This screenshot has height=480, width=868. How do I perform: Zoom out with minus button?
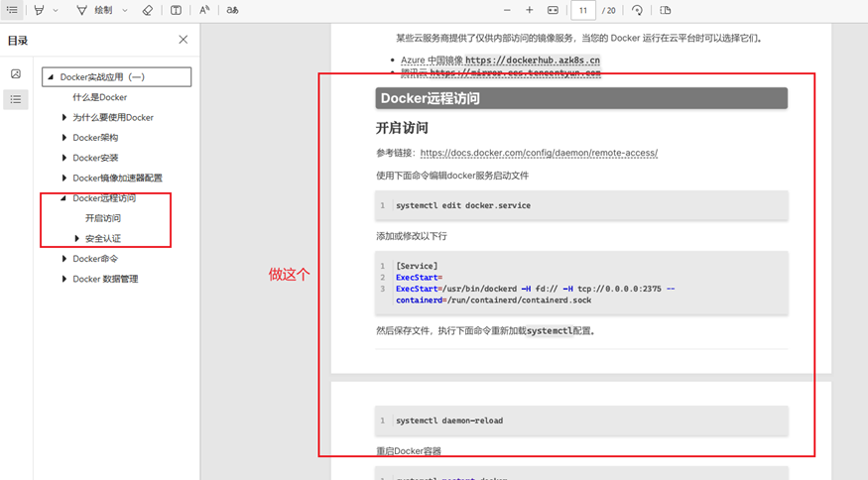pos(507,10)
